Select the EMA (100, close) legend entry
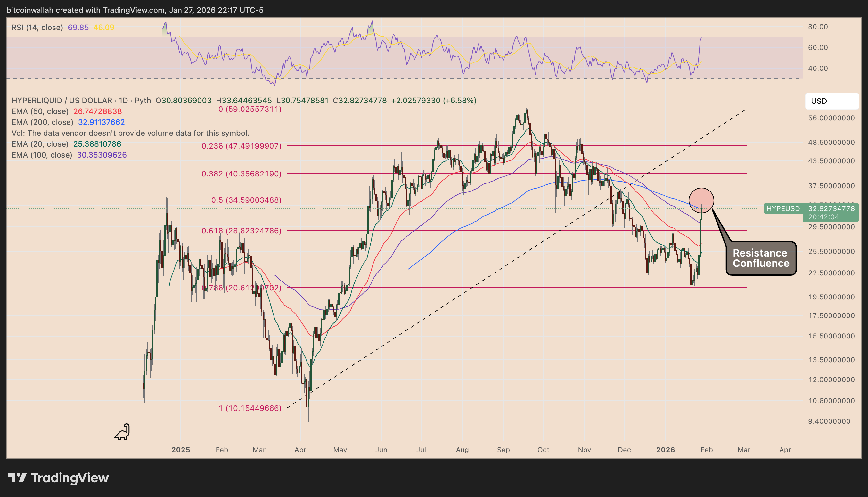 (42, 155)
